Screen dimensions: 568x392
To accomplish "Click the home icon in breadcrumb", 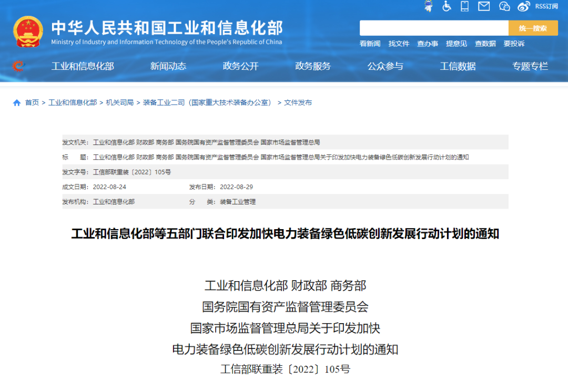I will pyautogui.click(x=17, y=102).
